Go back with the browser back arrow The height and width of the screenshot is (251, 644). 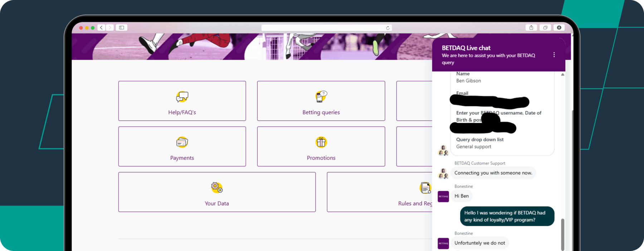(x=102, y=28)
